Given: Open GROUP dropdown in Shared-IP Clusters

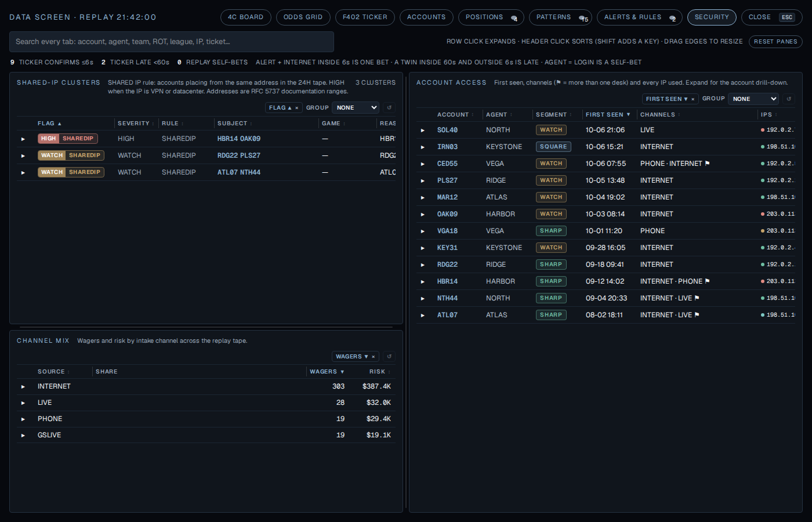Looking at the screenshot, I should click(x=356, y=108).
